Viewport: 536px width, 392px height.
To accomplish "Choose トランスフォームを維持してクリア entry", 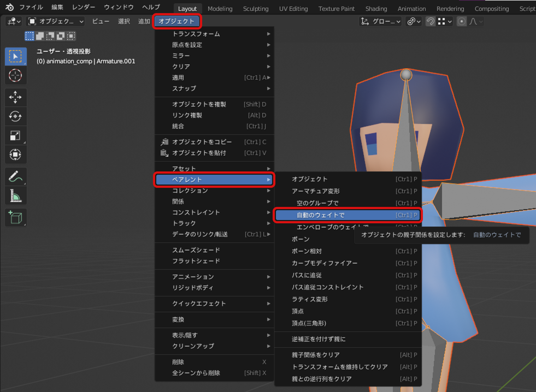I will pyautogui.click(x=348, y=367).
